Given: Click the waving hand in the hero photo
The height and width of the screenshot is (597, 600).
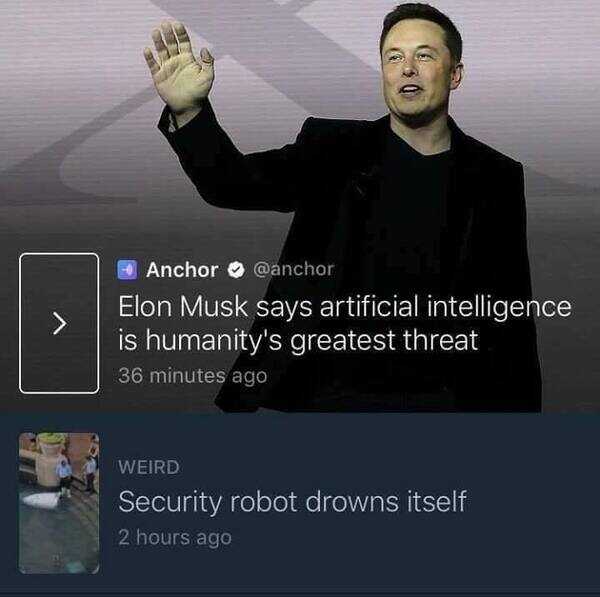Looking at the screenshot, I should coord(179,67).
